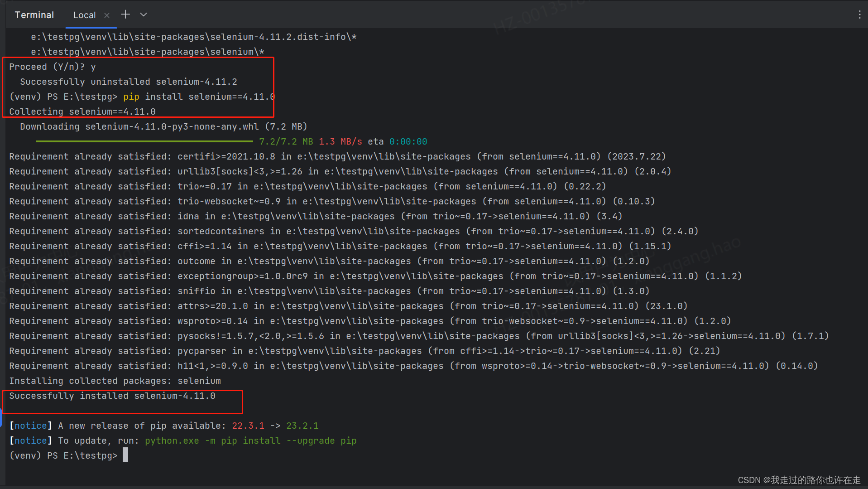Click 'Installing collected packages: selenium' line
This screenshot has height=489, width=868.
(115, 381)
